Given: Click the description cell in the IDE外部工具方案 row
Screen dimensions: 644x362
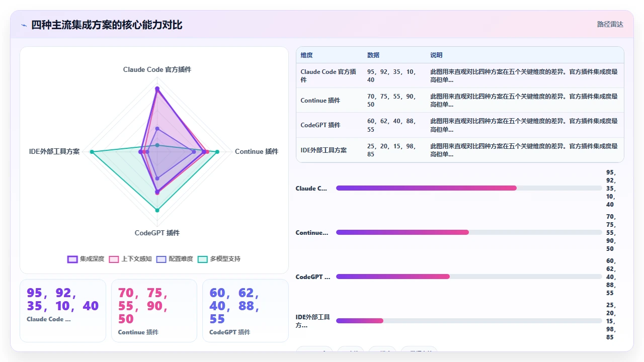Looking at the screenshot, I should coord(524,150).
